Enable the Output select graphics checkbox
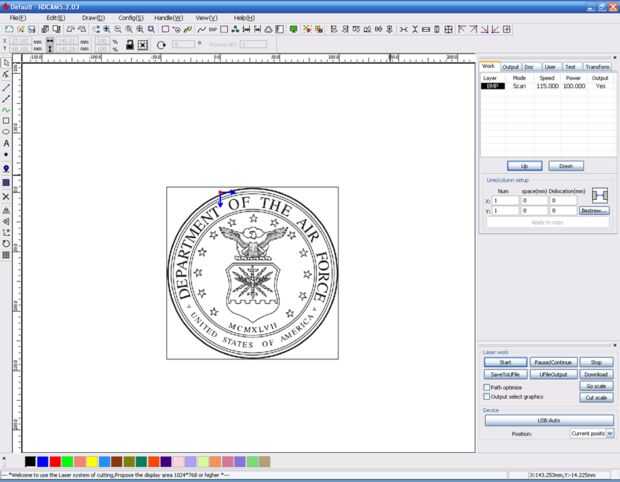The height and width of the screenshot is (482, 620). click(487, 397)
